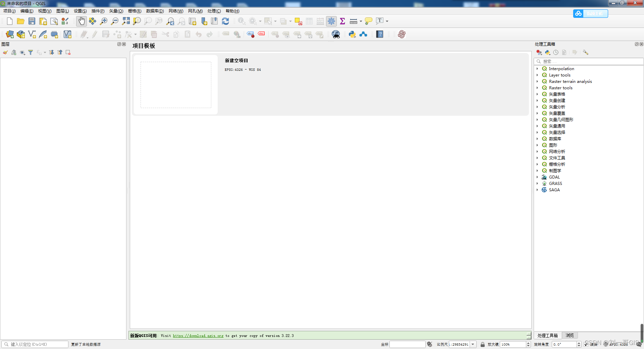Open the Statistical Summary sigma icon
The width and height of the screenshot is (644, 349).
(342, 21)
